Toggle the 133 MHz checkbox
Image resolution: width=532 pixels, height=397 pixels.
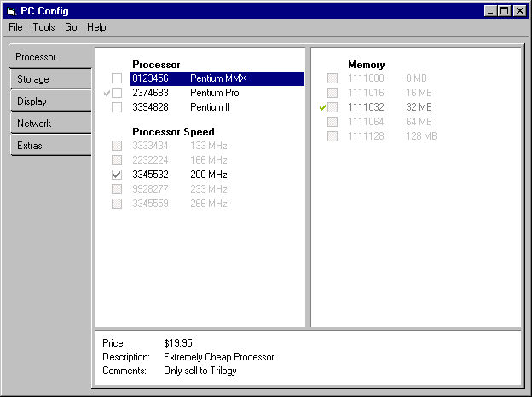(x=117, y=146)
